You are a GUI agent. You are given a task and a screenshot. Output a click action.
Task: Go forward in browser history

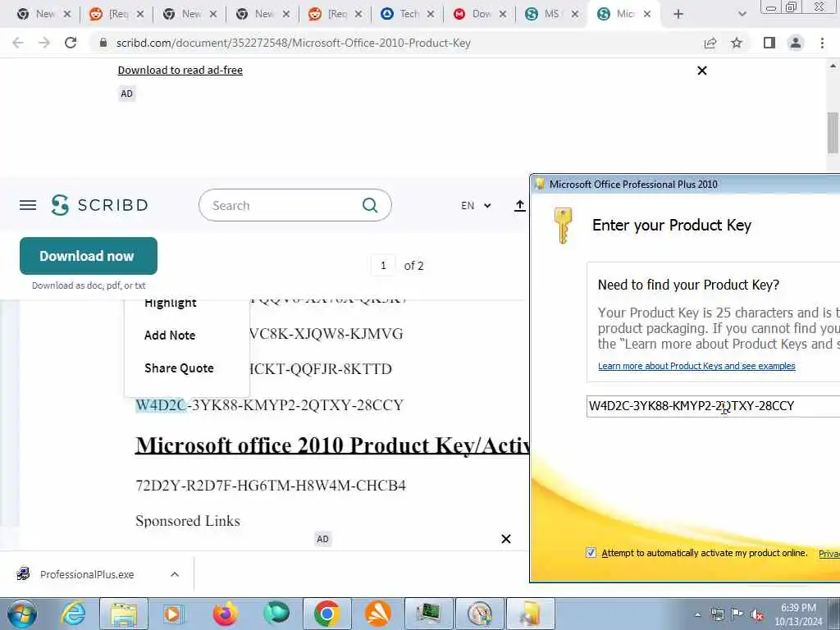point(44,43)
